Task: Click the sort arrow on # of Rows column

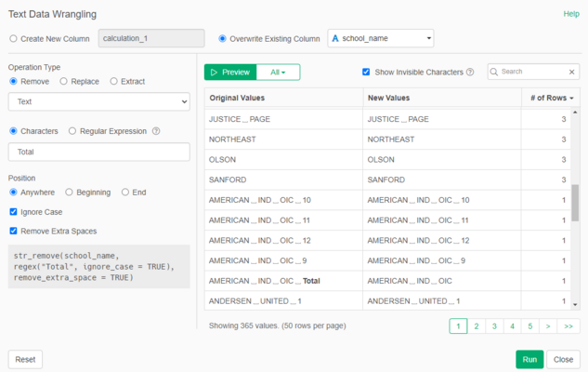Action: 571,98
